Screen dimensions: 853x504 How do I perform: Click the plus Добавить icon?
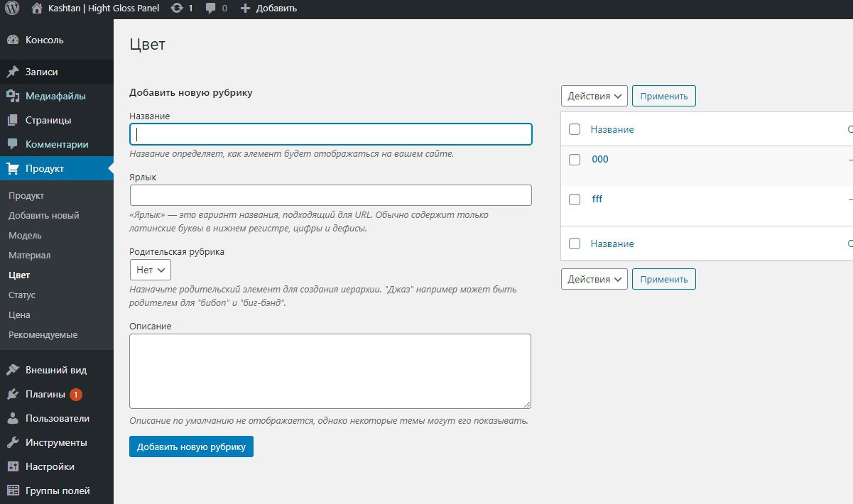(x=246, y=9)
